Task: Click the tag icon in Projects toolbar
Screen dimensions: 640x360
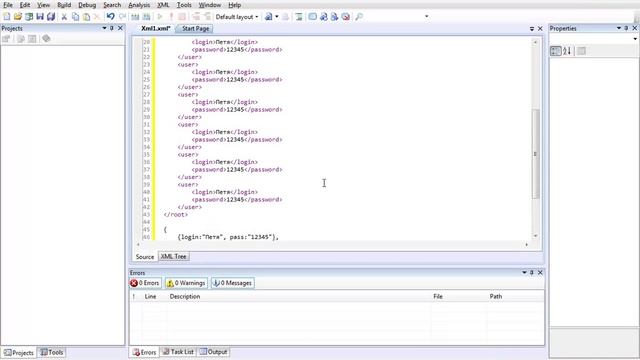Action: (x=46, y=39)
